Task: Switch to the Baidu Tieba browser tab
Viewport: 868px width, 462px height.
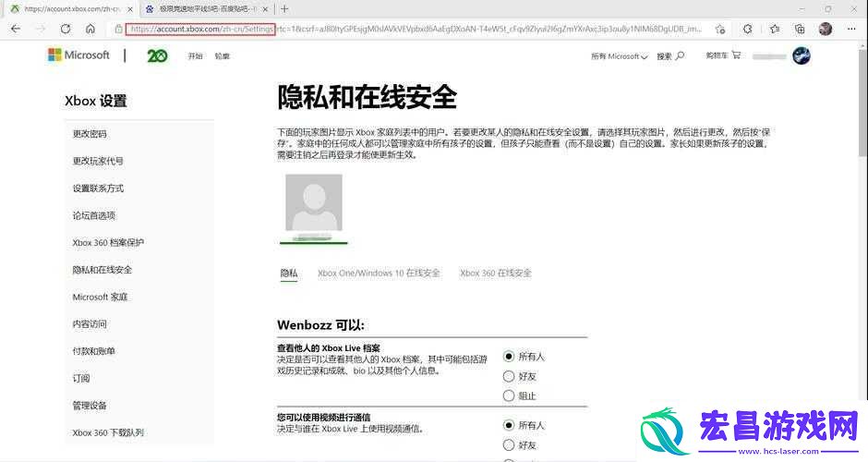Action: [206, 9]
